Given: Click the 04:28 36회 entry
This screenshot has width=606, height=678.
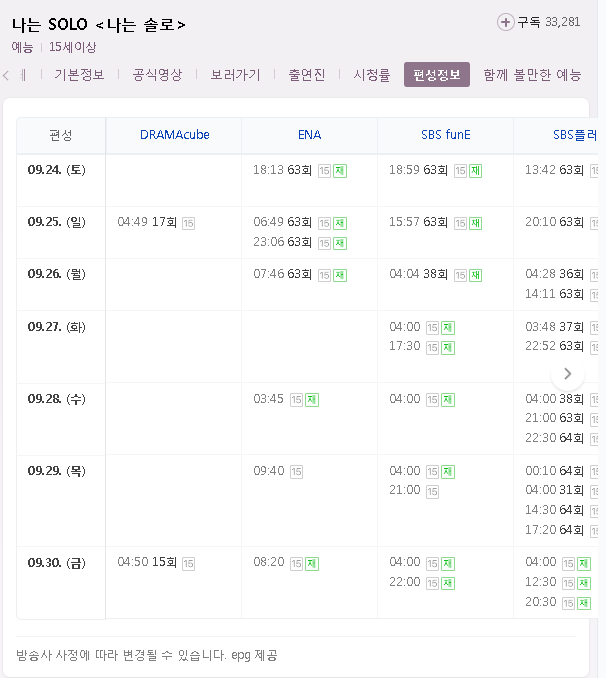Looking at the screenshot, I should click(555, 274).
